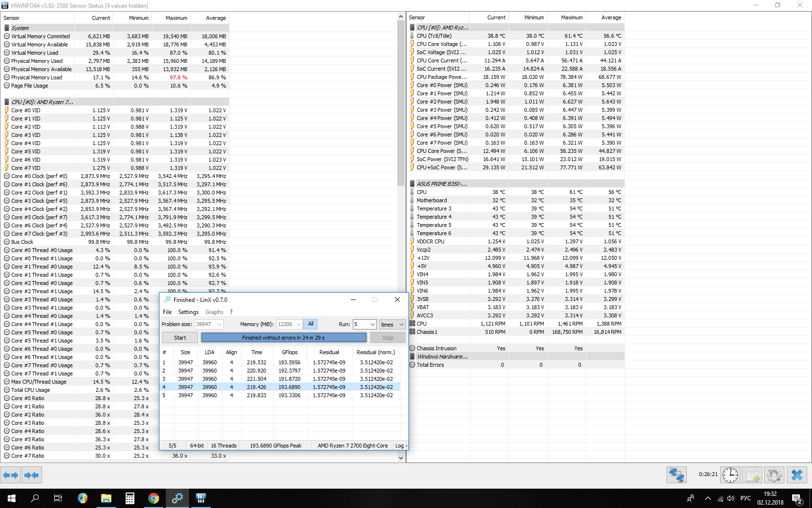Click the thermometer icon beside Motherboard
The width and height of the screenshot is (812, 508).
412,200
